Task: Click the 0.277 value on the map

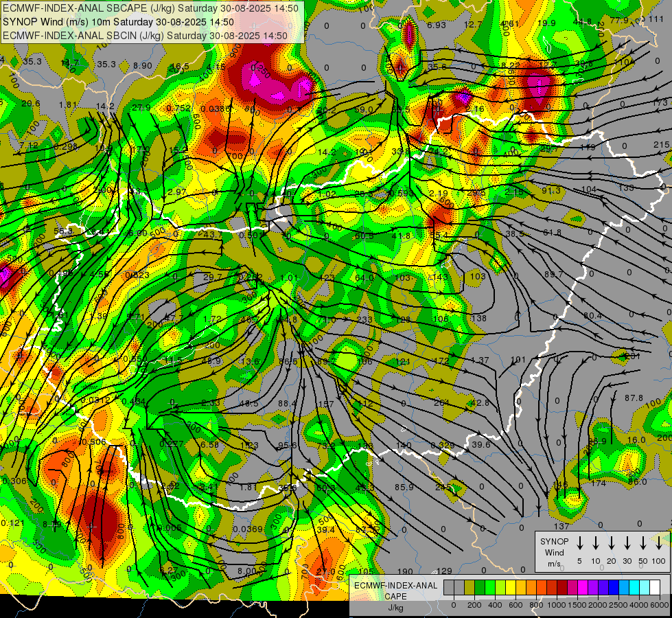Action: coord(172,444)
